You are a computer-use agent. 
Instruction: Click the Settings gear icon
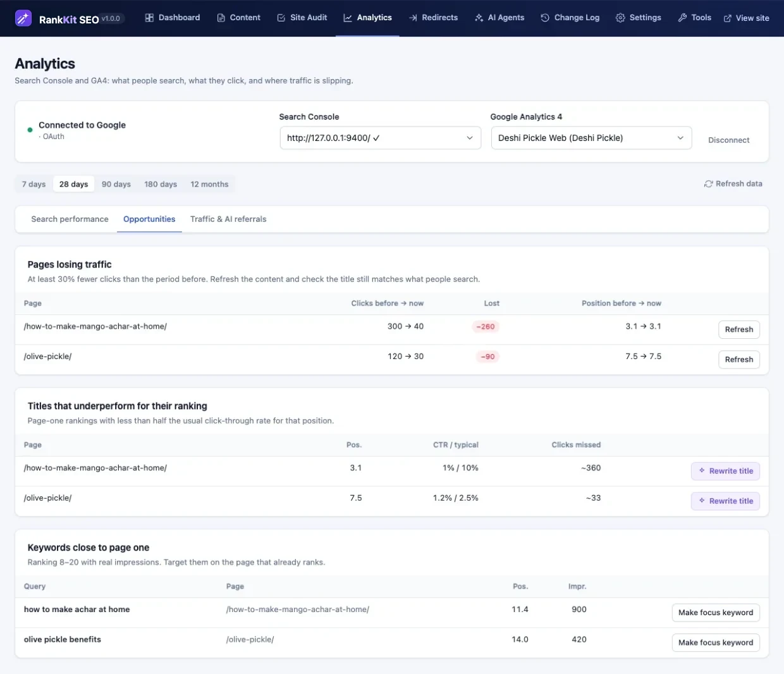coord(620,18)
